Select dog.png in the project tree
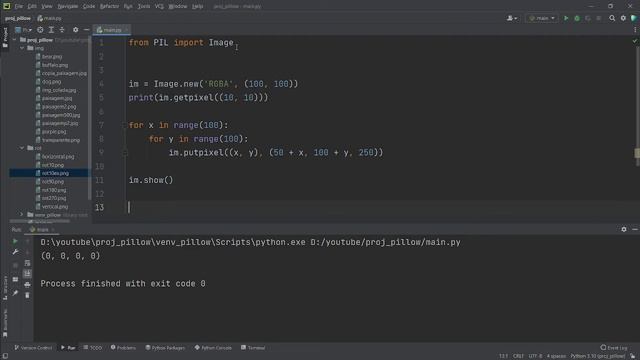 [x=51, y=82]
